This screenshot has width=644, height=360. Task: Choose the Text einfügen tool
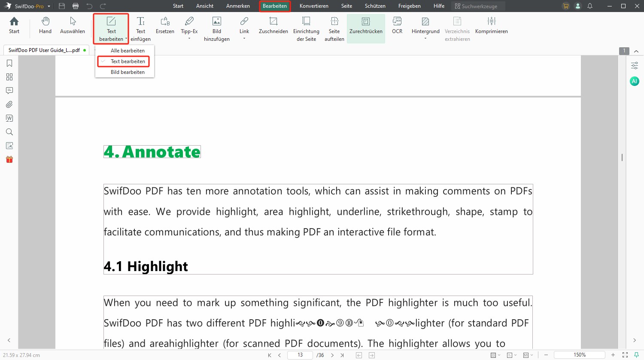click(x=140, y=29)
